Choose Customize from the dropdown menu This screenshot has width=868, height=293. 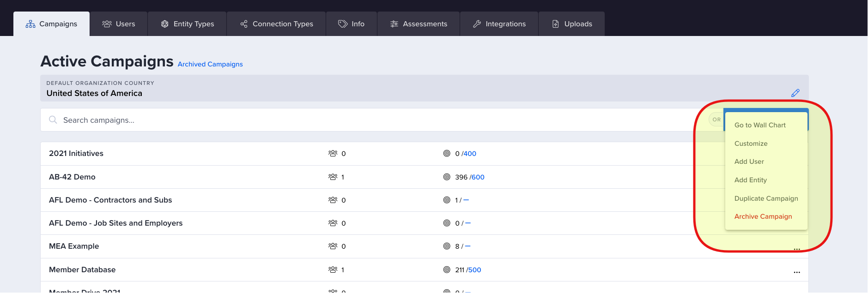(751, 144)
